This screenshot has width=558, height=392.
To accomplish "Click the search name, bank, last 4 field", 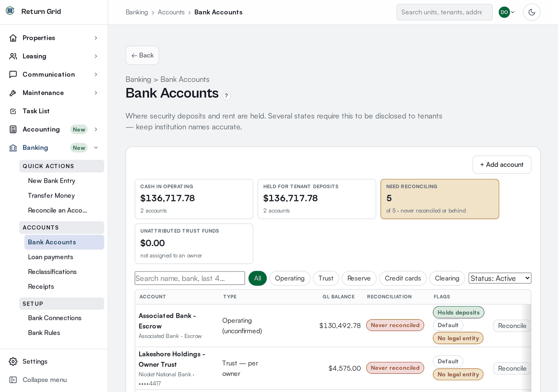I will pos(190,278).
